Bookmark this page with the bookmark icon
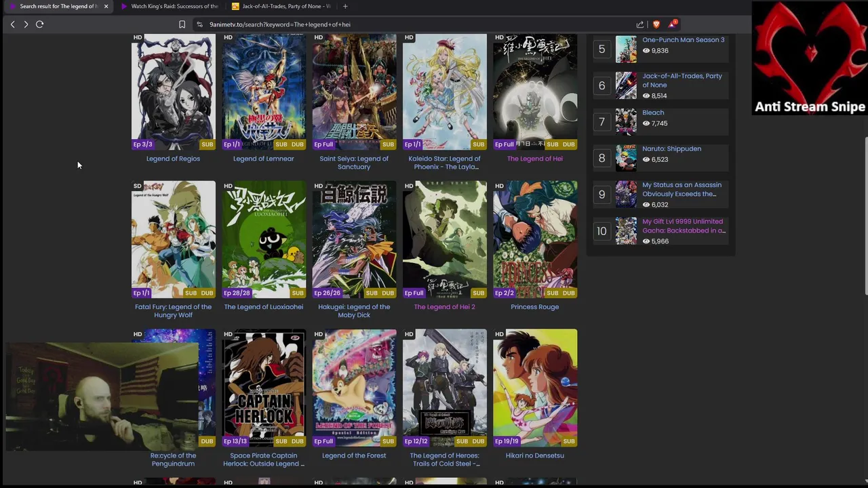This screenshot has height=488, width=868. point(182,24)
